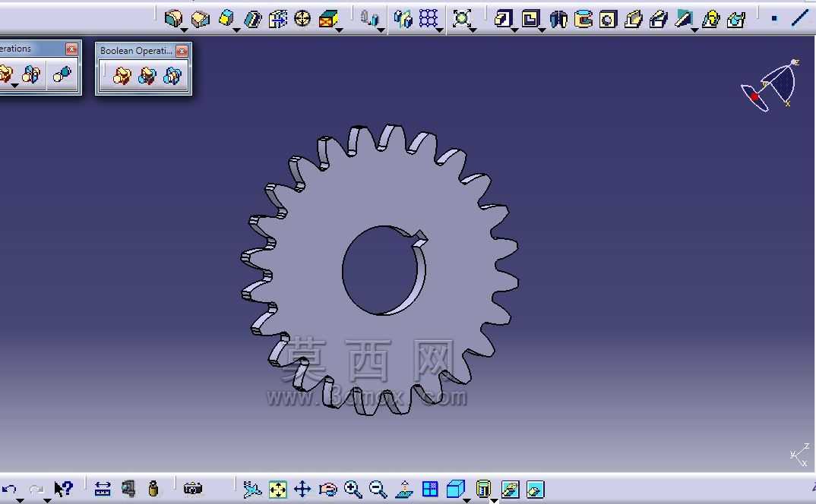816x504 pixels.
Task: Select the Removed Multi-sections Solid tool
Action: click(x=736, y=19)
